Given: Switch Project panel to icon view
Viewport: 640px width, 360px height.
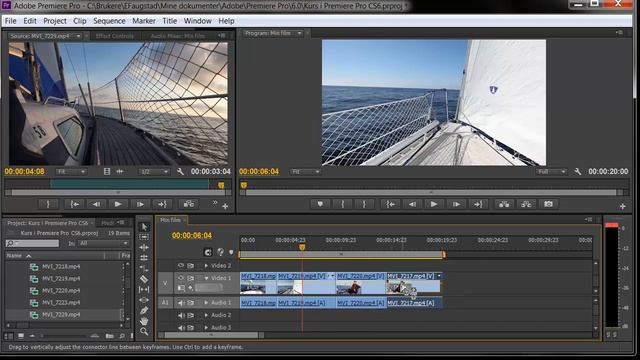Looking at the screenshot, I should pos(20,336).
